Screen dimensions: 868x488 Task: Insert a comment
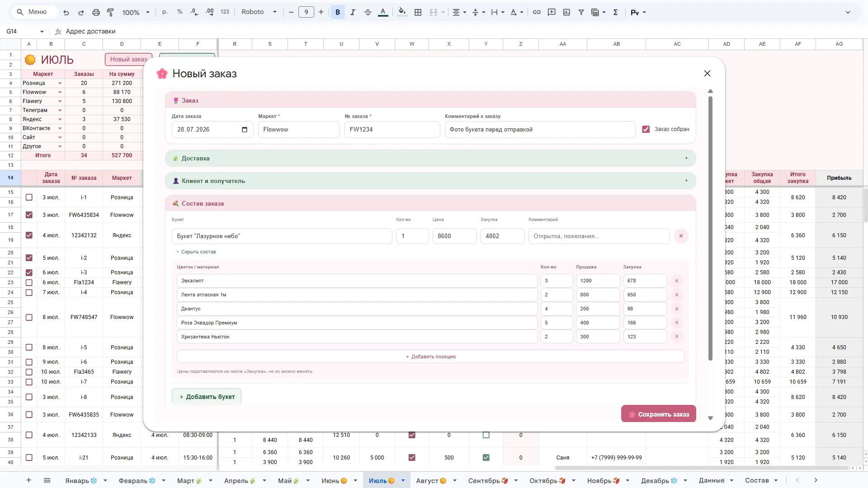[552, 12]
